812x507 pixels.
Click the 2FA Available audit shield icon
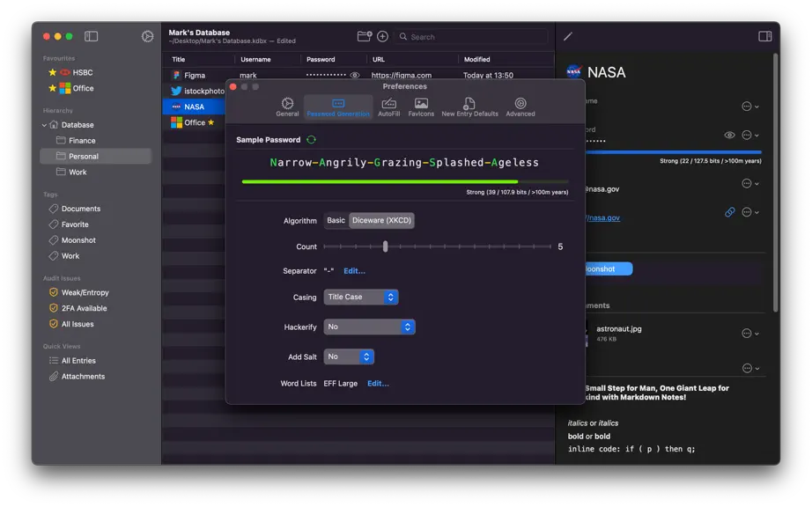54,308
